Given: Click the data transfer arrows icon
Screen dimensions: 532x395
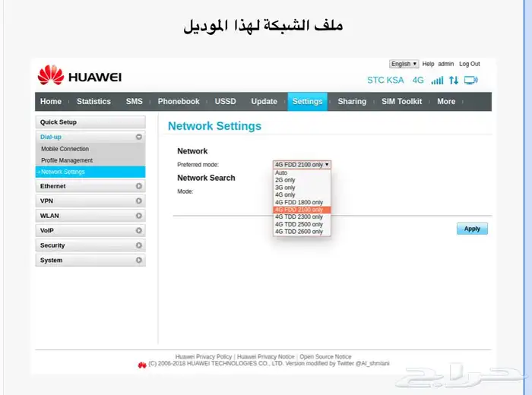Looking at the screenshot, I should pos(454,81).
